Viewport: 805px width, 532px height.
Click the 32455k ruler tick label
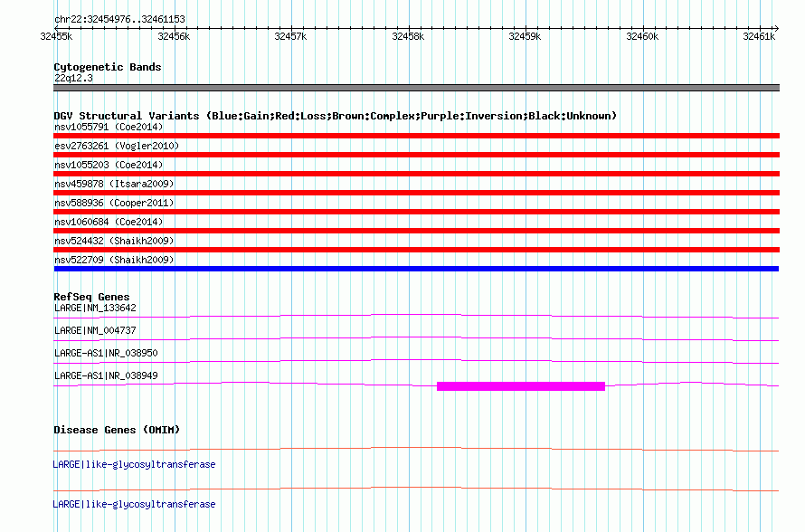tap(56, 36)
